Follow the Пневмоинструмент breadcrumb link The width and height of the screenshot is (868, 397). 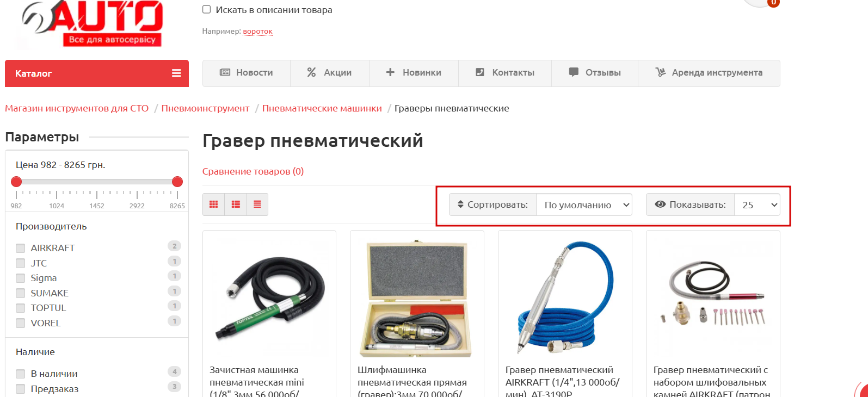click(x=205, y=108)
